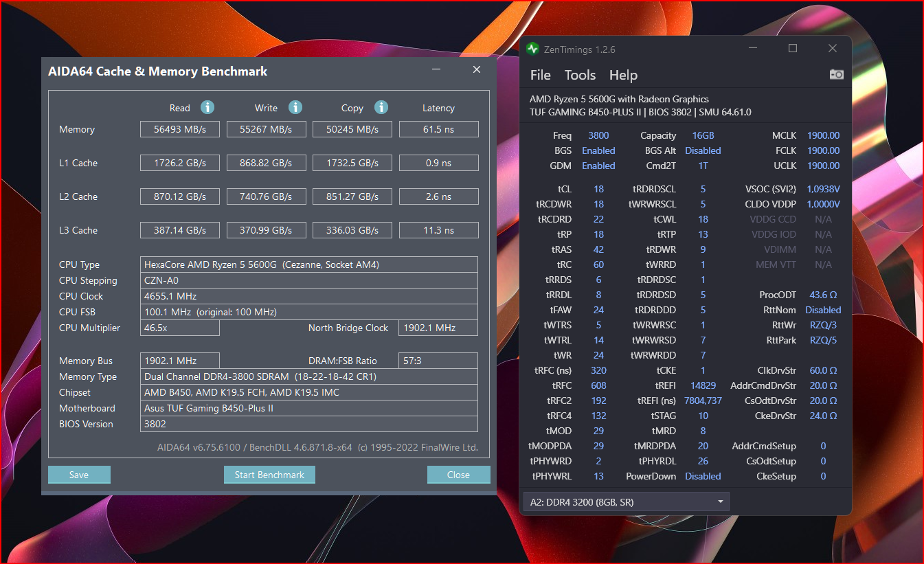
Task: Click the Freq value 3800 in ZenTimings
Action: coord(598,135)
